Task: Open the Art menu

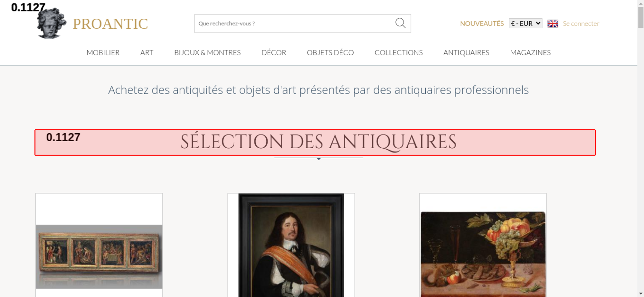Action: point(147,52)
